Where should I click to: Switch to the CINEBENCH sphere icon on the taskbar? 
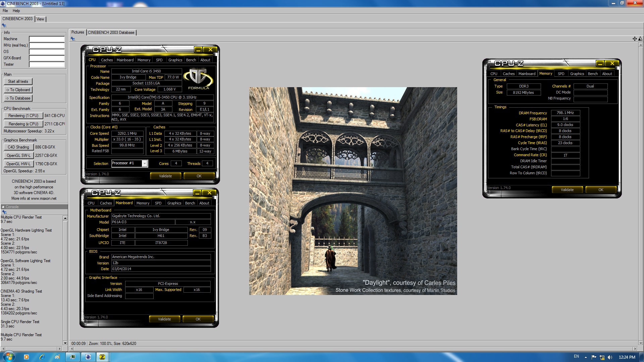tap(88, 357)
